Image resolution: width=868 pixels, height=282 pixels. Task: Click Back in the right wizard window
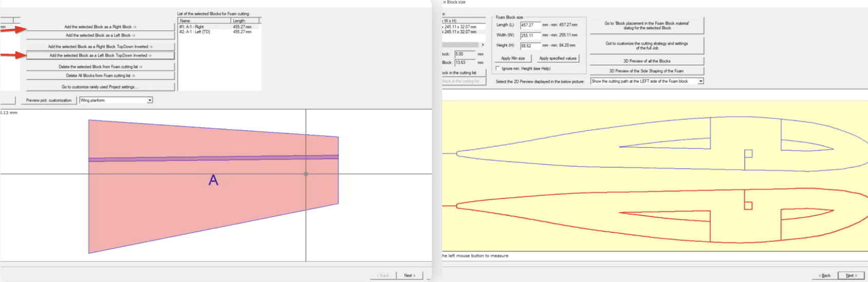(x=825, y=275)
